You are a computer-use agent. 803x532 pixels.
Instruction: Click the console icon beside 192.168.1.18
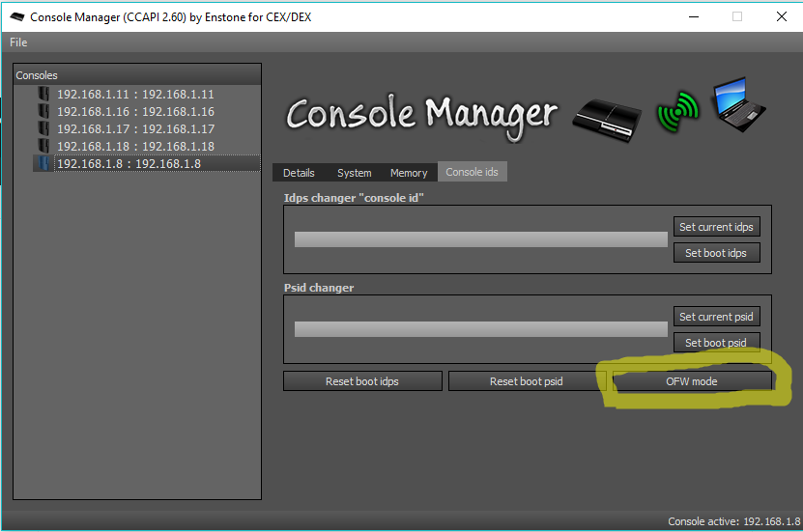(x=43, y=147)
